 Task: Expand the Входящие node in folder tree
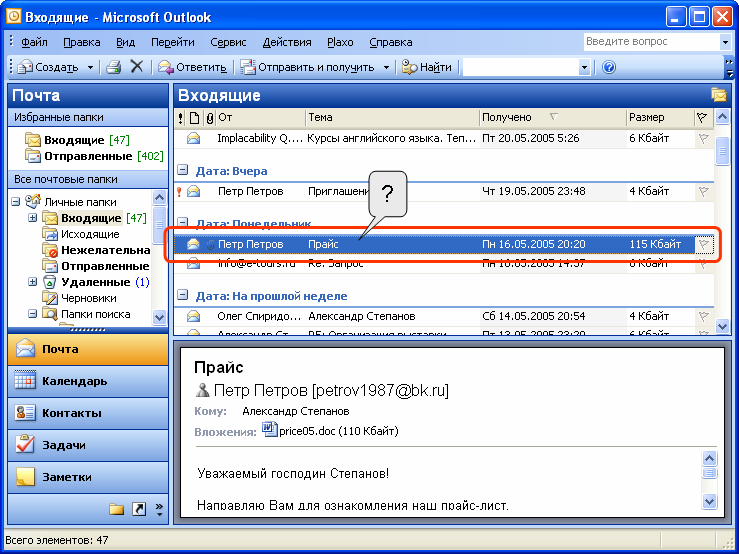(32, 218)
